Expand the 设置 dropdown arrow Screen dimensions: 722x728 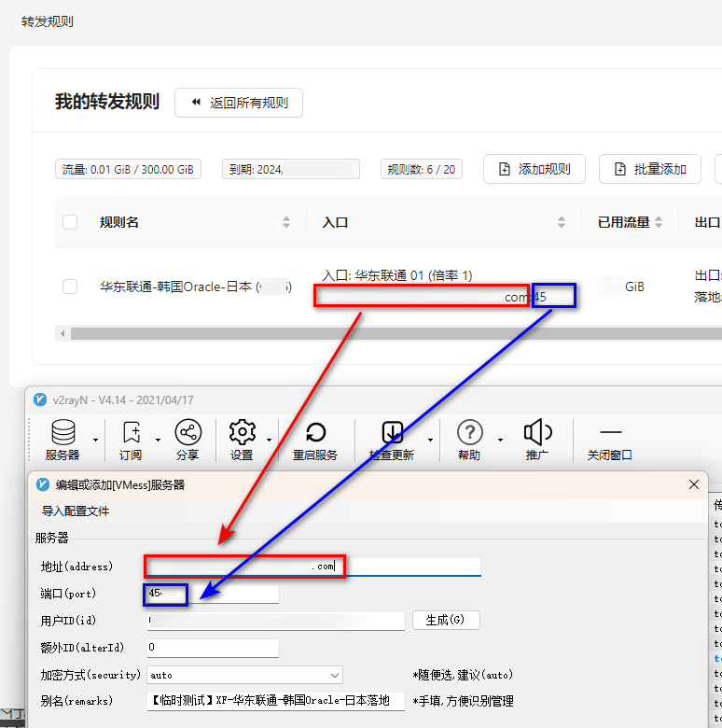pos(270,440)
